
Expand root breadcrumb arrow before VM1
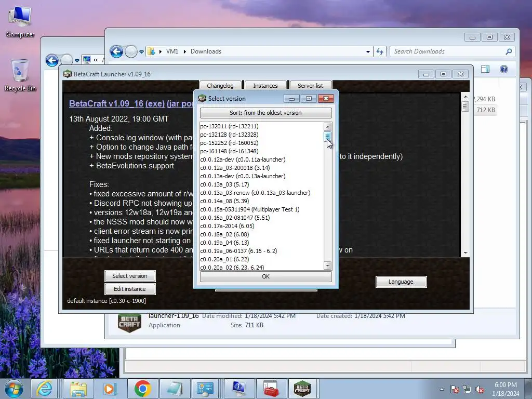click(x=160, y=51)
